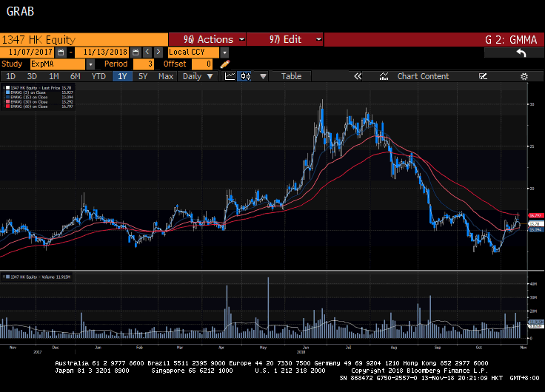Open the Study type dropdown arrow
545x392 pixels.
[x=90, y=64]
